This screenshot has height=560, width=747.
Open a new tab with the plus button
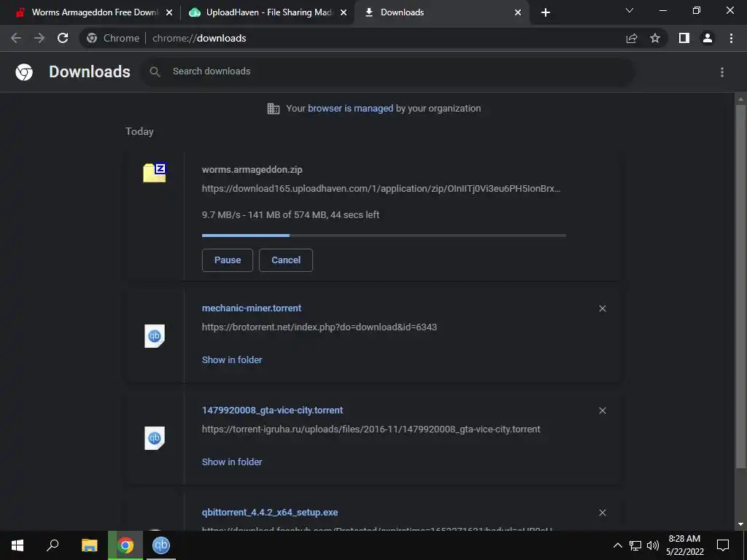(546, 13)
